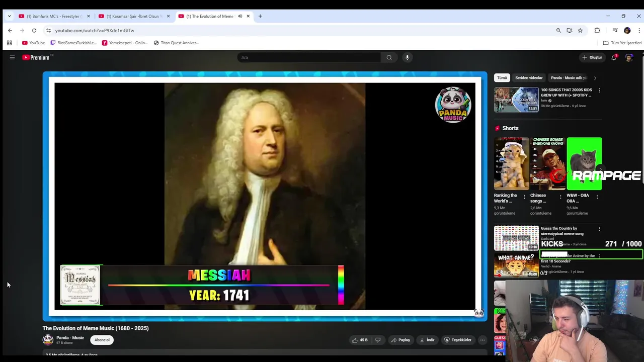The image size is (644, 362).
Task: Go back with the browser back arrow
Action: pyautogui.click(x=10, y=30)
